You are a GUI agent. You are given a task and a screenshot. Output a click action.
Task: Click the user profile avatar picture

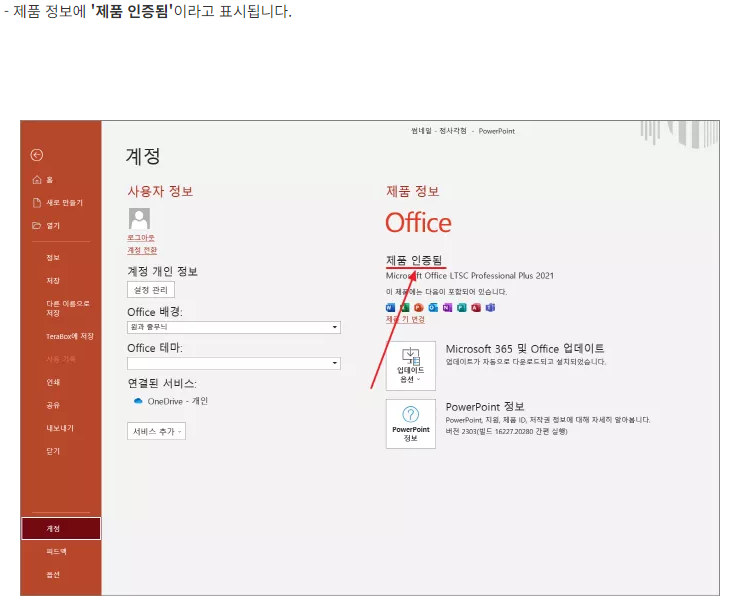[139, 218]
